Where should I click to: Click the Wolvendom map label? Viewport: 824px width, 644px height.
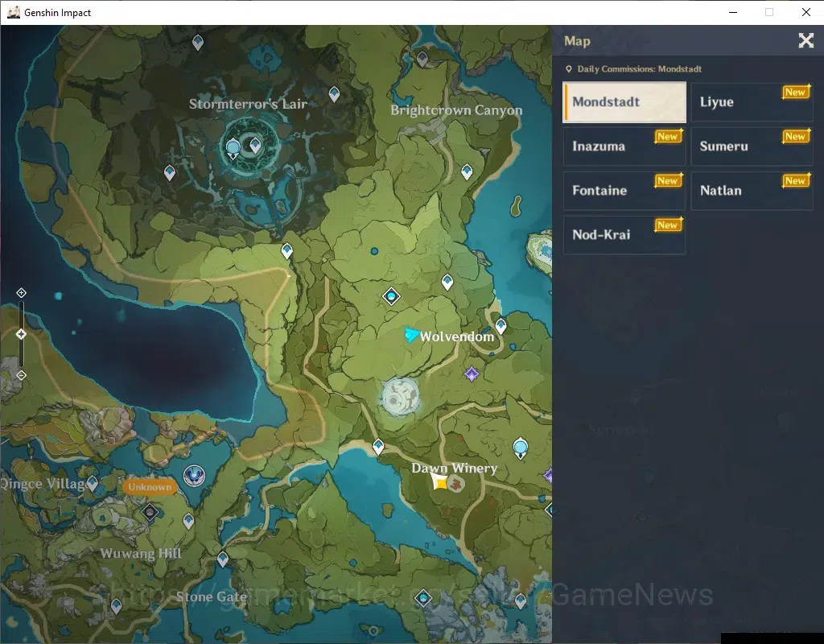457,337
